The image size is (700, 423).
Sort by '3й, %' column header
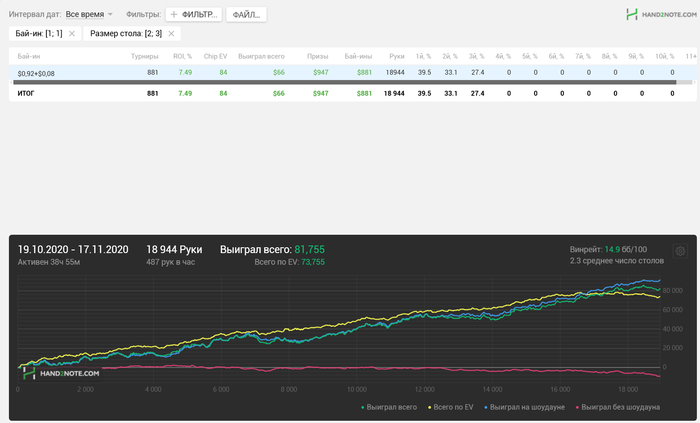(x=476, y=56)
